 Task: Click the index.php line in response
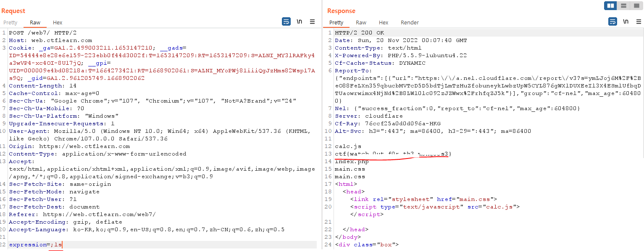(x=352, y=161)
